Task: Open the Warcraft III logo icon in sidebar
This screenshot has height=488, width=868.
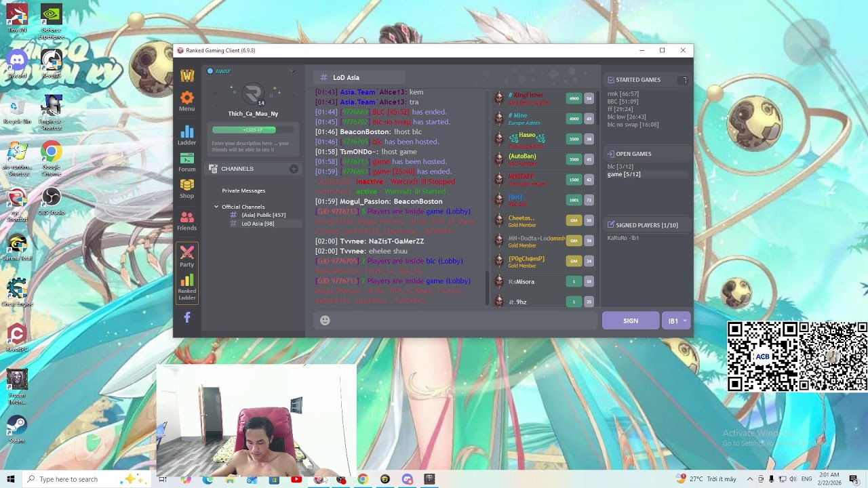Action: (187, 76)
